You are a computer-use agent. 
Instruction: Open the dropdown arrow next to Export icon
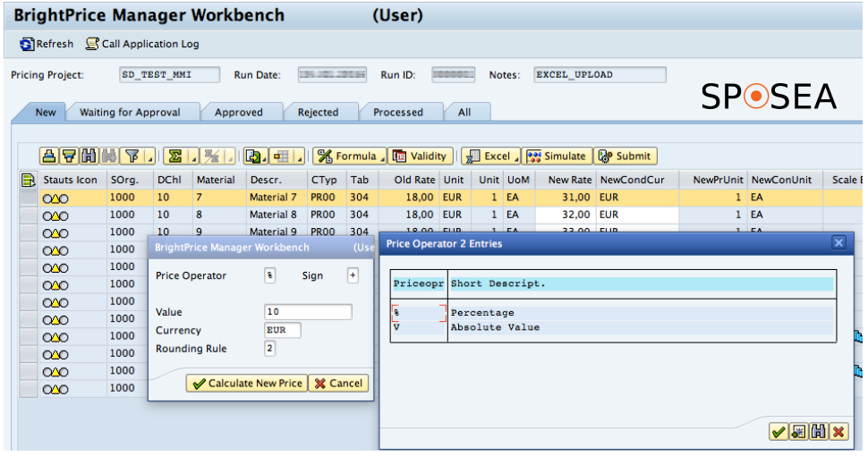[265, 157]
